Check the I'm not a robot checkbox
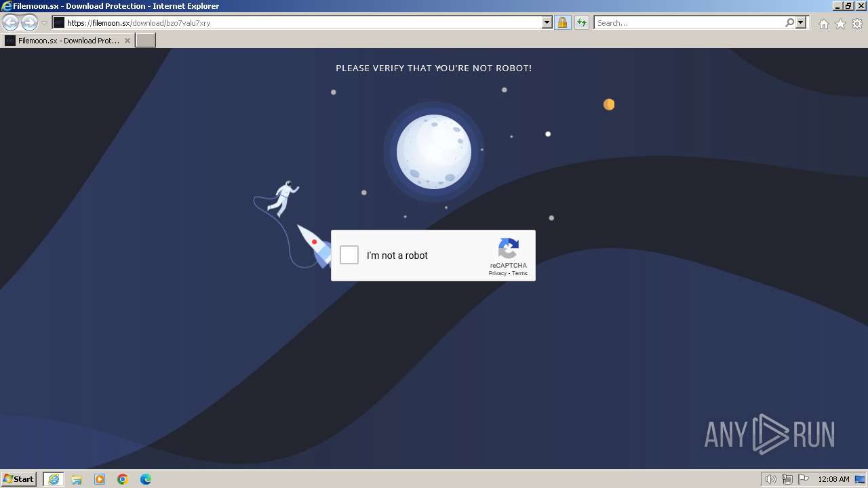Screen dimensions: 868x488 click(x=349, y=255)
